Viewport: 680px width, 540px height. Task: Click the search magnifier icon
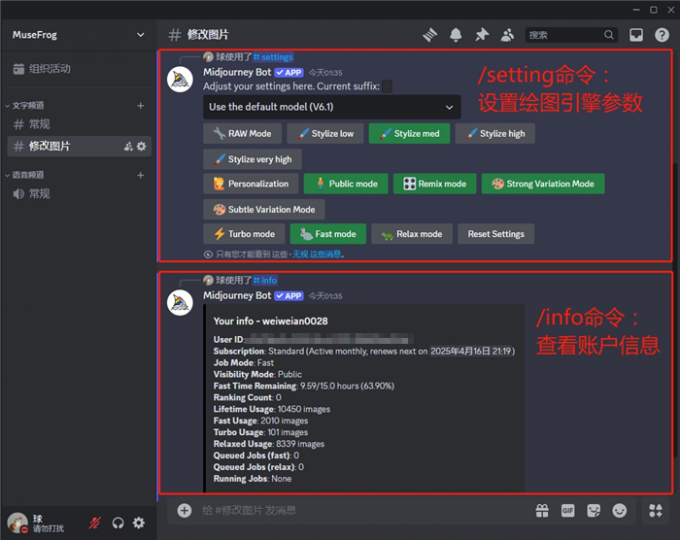(x=608, y=35)
